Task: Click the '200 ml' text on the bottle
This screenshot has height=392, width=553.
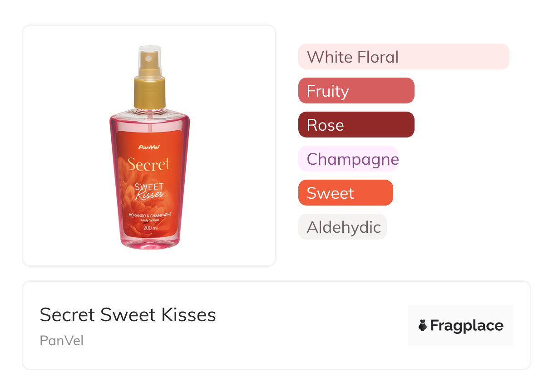Action: tap(150, 228)
